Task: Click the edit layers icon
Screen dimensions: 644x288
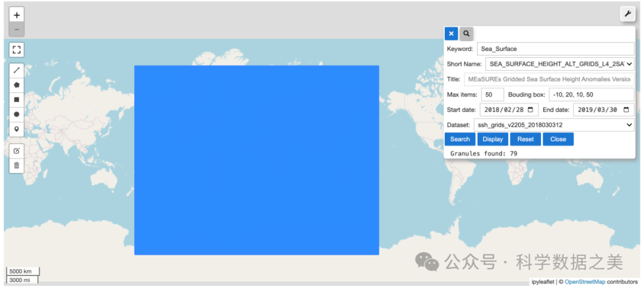Action: click(x=17, y=150)
